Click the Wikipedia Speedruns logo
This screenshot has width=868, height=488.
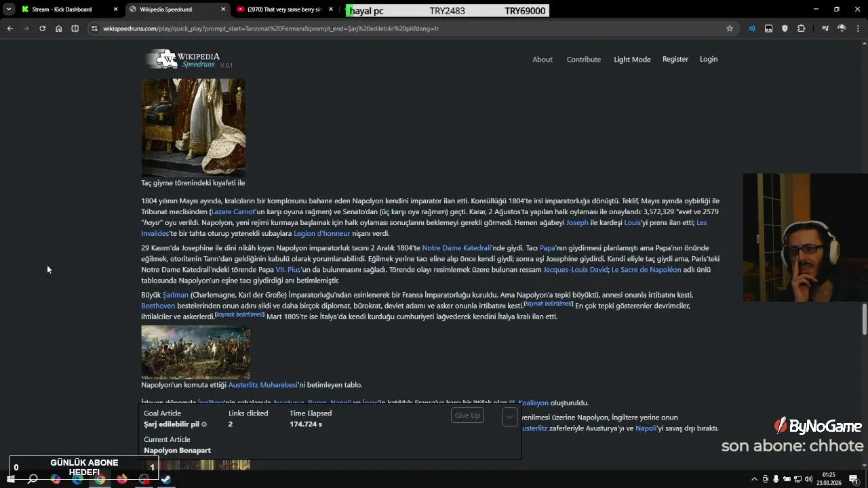pyautogui.click(x=183, y=59)
